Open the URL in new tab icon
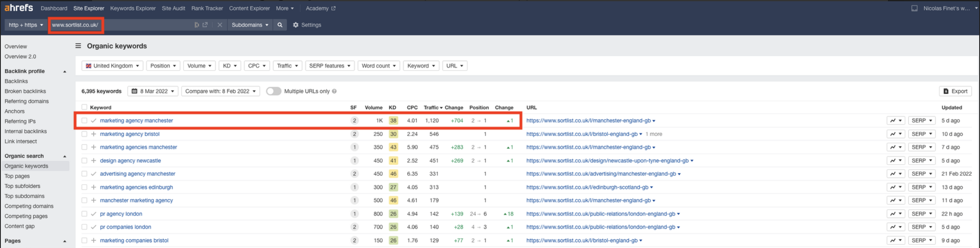The height and width of the screenshot is (248, 980). coord(205,25)
